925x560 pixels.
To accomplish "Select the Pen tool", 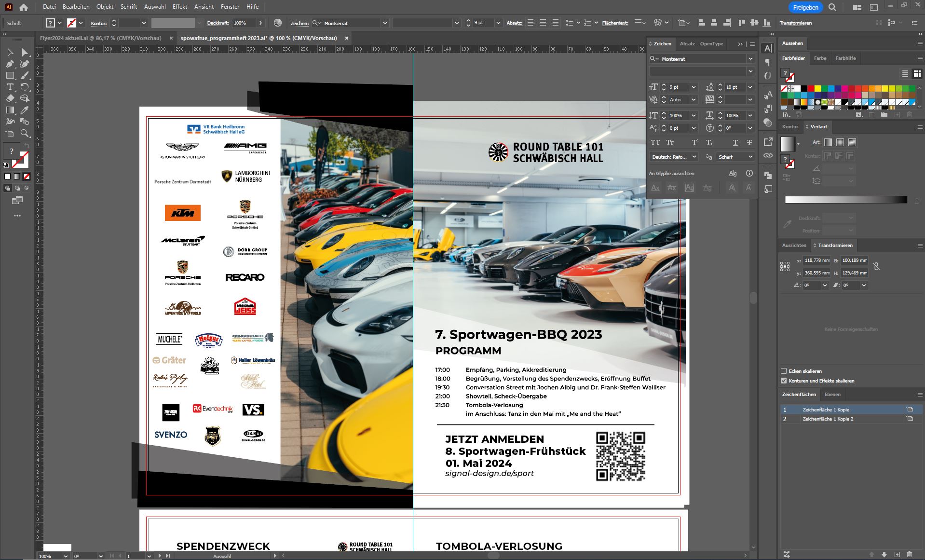I will pyautogui.click(x=10, y=64).
